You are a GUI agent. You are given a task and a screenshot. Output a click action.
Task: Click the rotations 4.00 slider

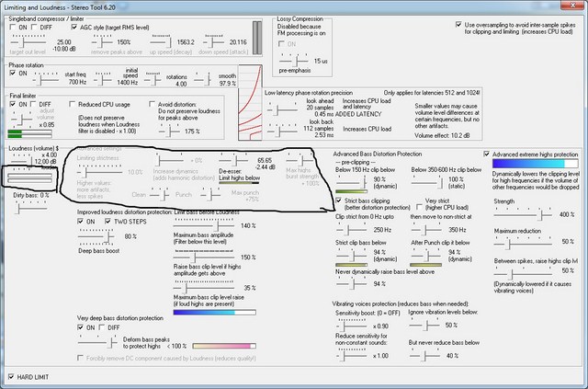click(x=153, y=79)
